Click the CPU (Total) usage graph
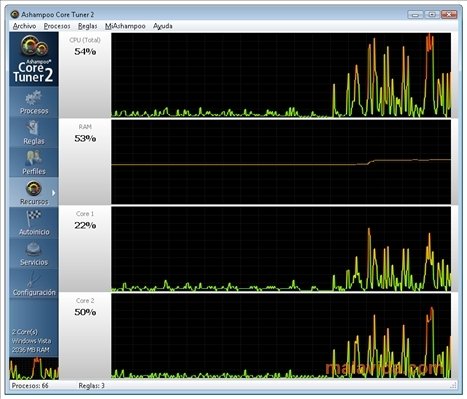This screenshot has height=399, width=467. click(x=281, y=75)
